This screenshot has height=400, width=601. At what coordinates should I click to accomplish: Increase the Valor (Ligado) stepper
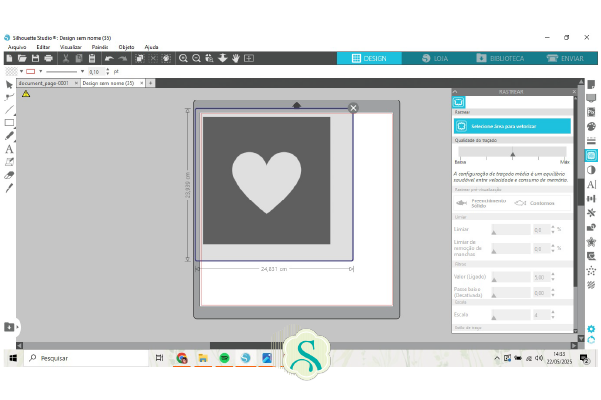point(553,274)
